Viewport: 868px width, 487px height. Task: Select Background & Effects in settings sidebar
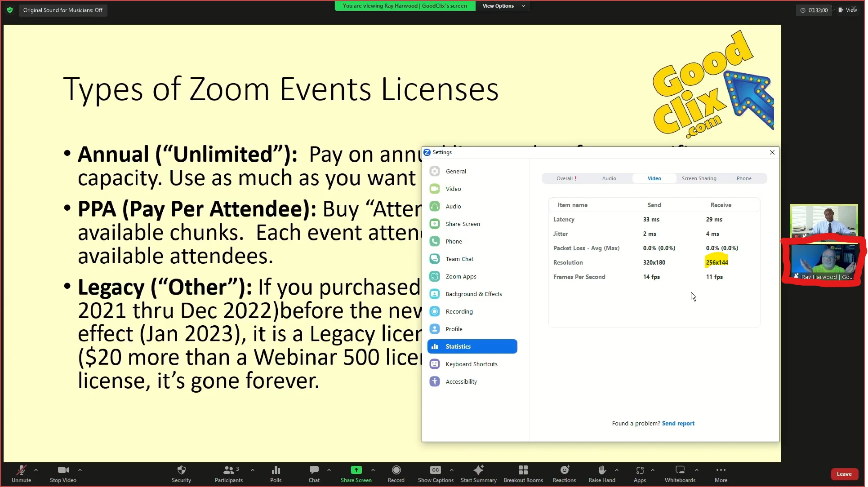(x=473, y=294)
